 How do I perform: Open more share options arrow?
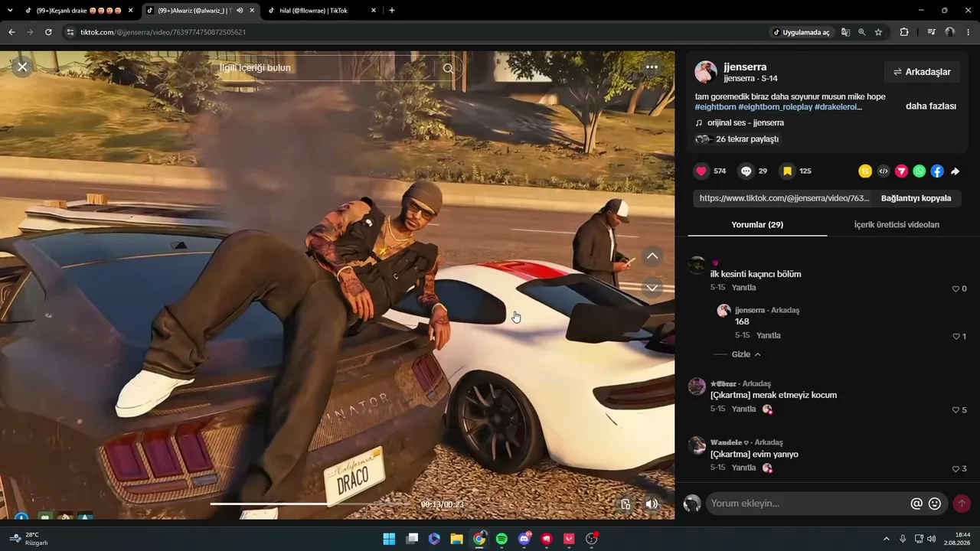(x=955, y=171)
